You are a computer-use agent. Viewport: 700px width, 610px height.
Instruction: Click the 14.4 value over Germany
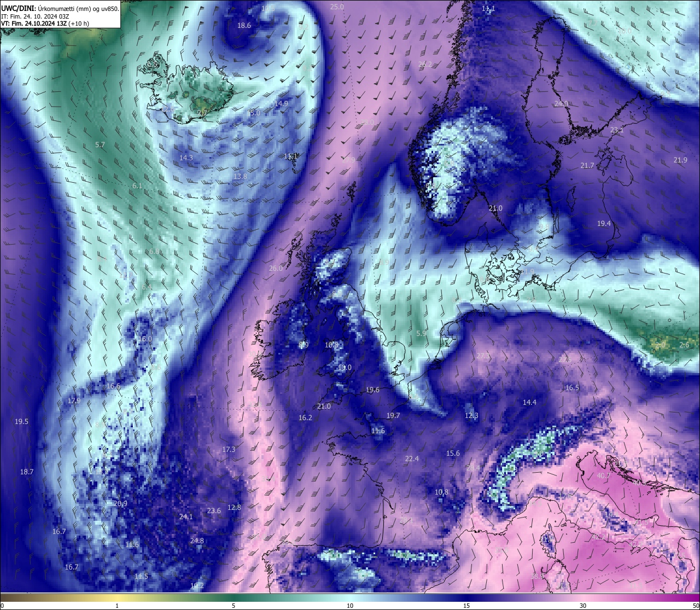click(529, 402)
